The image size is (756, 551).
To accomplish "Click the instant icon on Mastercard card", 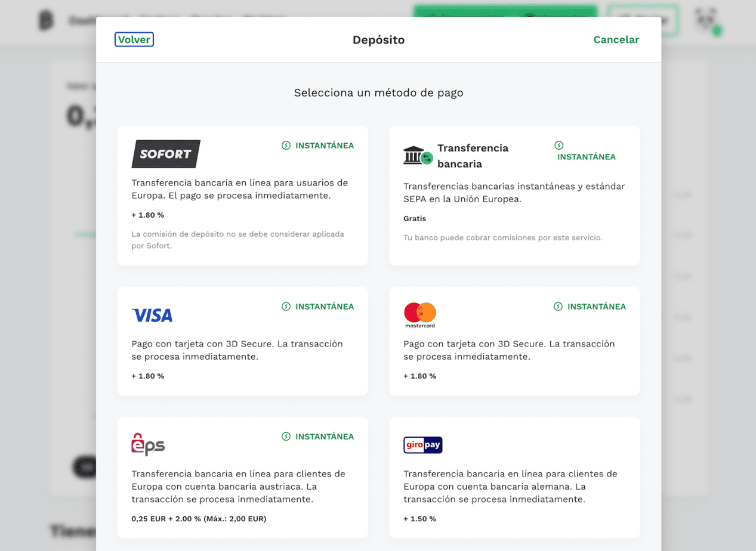I will point(558,307).
